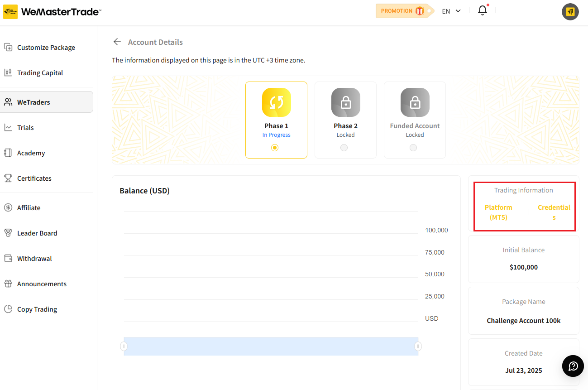
Task: Click the 25,000 axis label
Action: pos(435,296)
